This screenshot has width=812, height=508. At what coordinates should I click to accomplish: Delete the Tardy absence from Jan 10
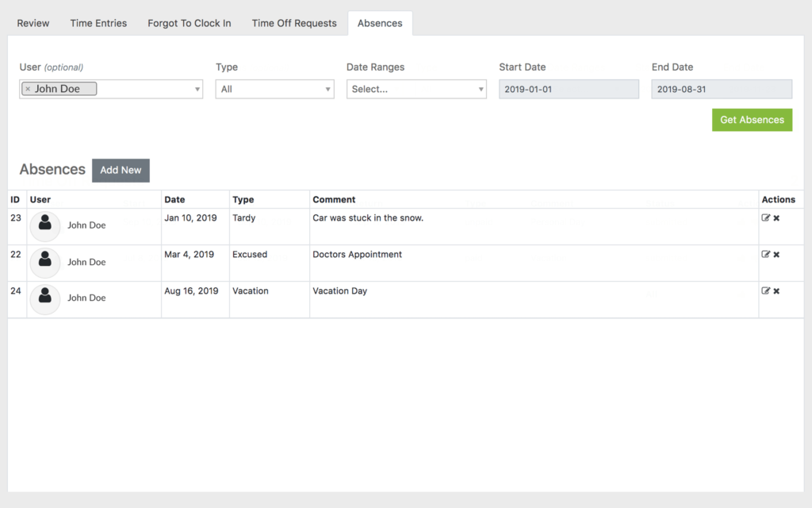pos(776,218)
